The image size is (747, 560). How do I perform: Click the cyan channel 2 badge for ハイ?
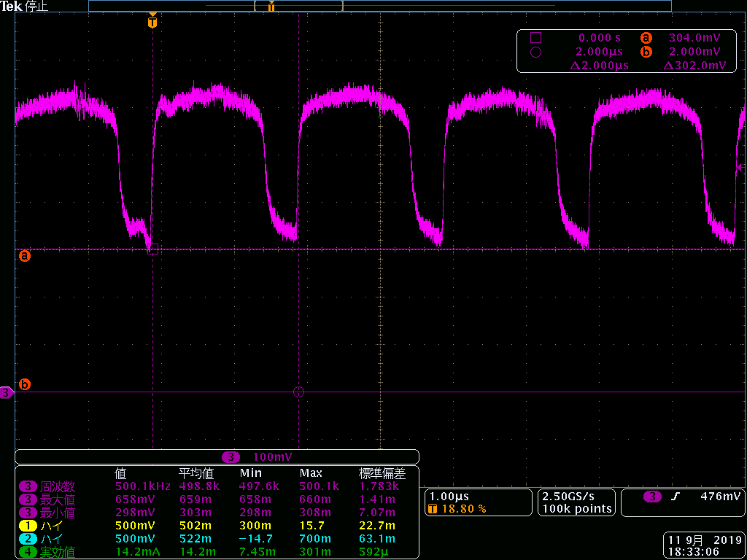[28, 539]
